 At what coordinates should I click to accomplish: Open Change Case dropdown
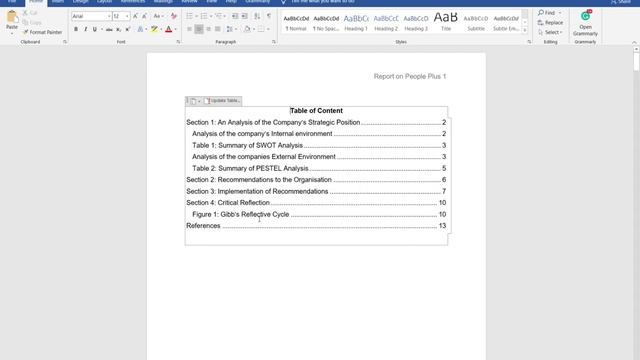coord(158,16)
